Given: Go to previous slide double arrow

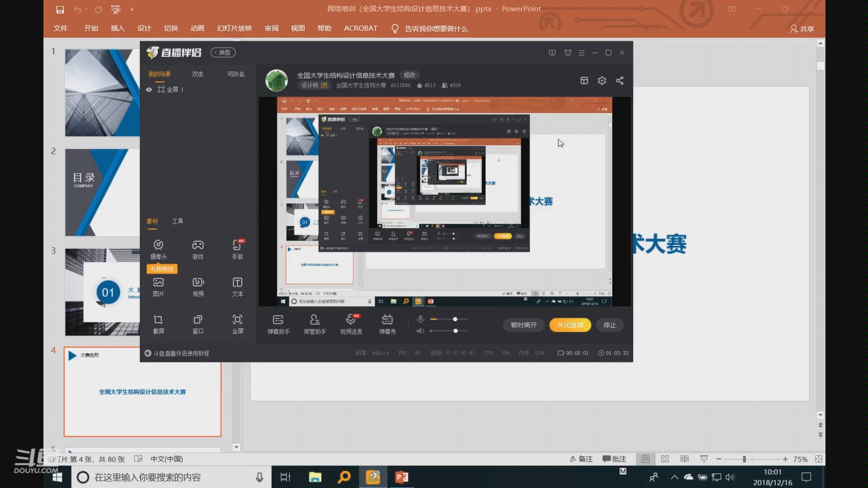Looking at the screenshot, I should pos(820,425).
